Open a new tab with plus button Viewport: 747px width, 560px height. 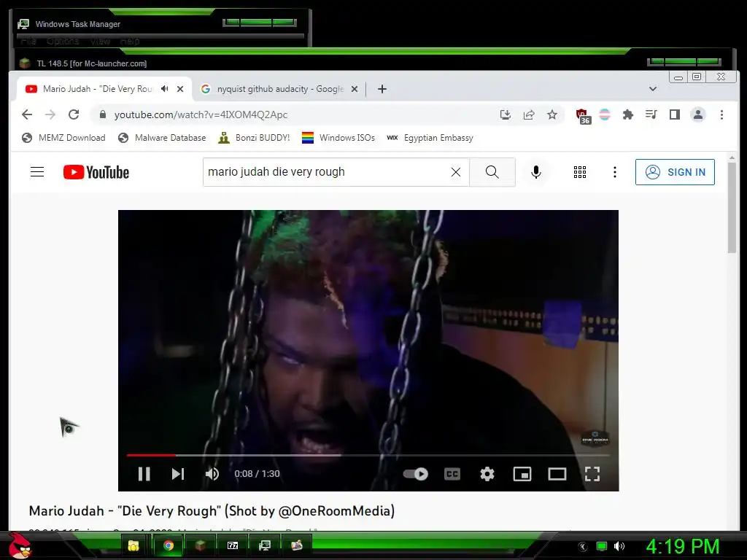382,88
